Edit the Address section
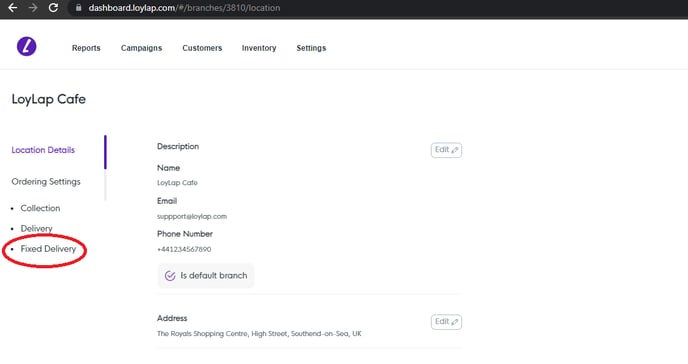 446,322
